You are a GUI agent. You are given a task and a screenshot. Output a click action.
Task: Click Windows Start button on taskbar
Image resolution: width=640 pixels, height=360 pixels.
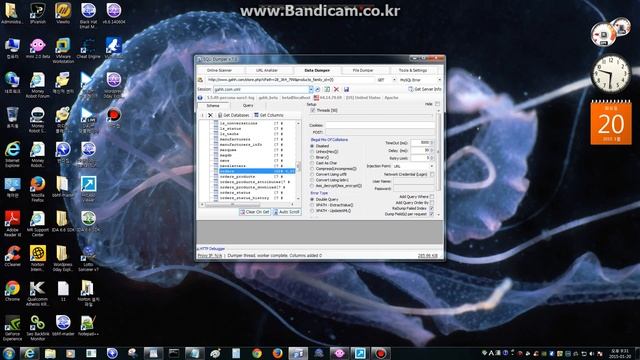click(9, 353)
